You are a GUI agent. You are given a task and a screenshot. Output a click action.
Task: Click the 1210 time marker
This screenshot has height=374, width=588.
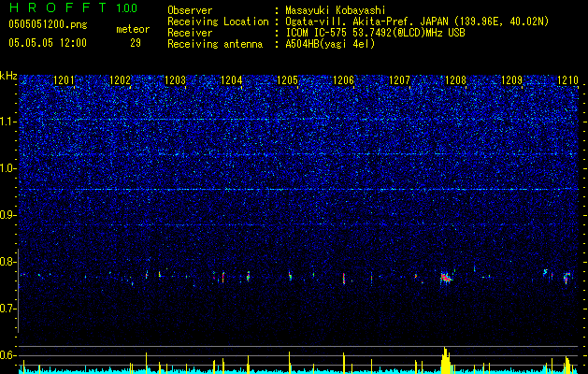(567, 80)
